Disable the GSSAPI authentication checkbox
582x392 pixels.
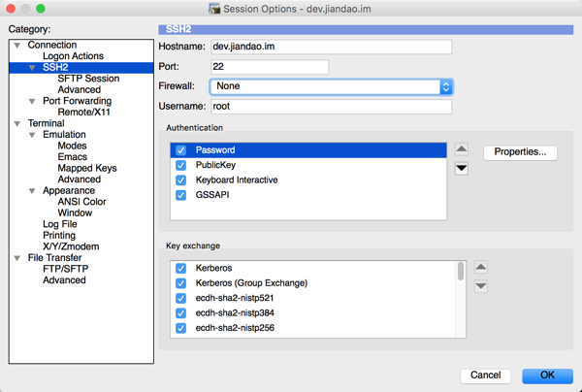coord(180,195)
